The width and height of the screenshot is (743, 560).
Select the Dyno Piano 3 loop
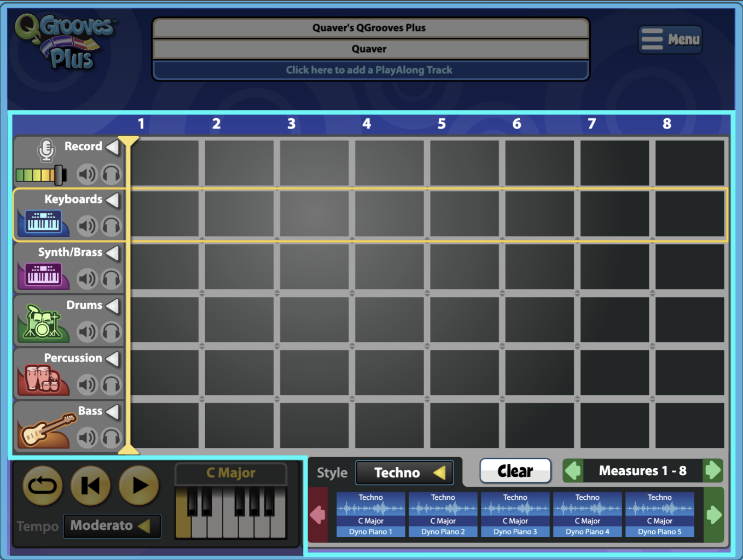coord(515,515)
